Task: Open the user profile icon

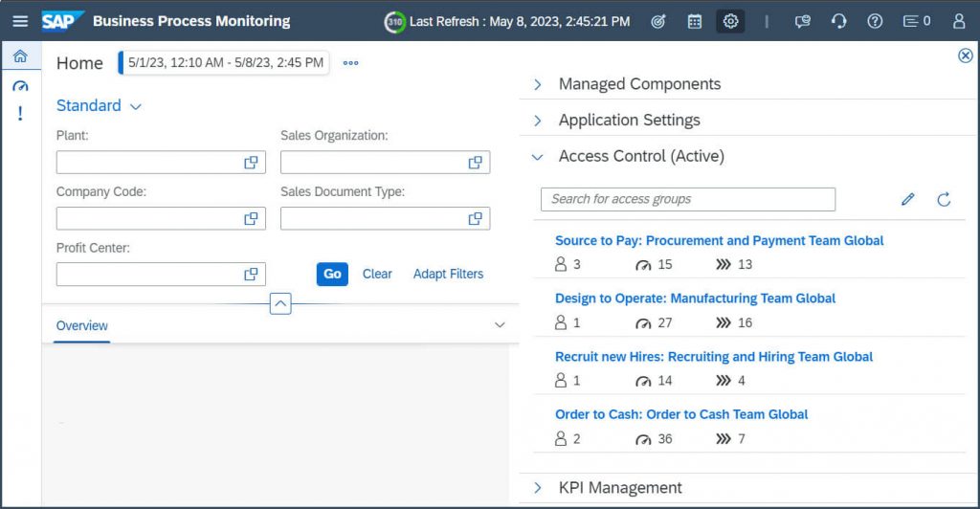Action: pos(959,22)
